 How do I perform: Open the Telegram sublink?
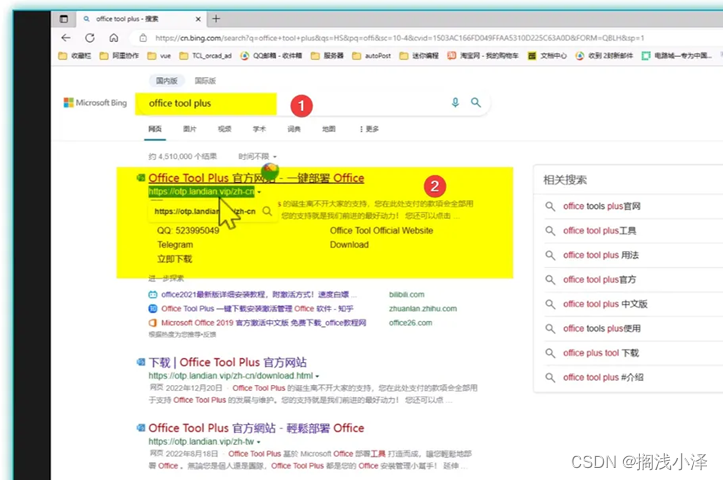point(175,245)
